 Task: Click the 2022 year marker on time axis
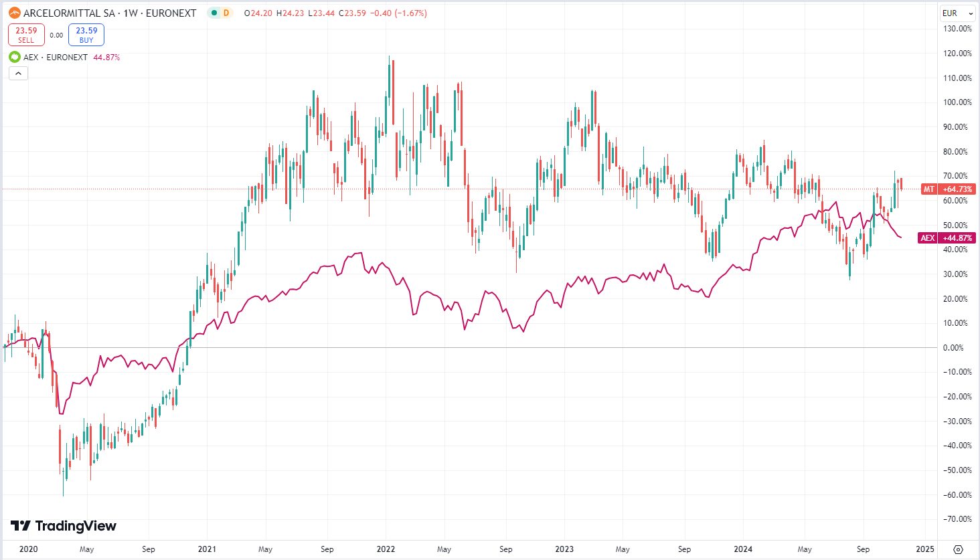point(386,549)
